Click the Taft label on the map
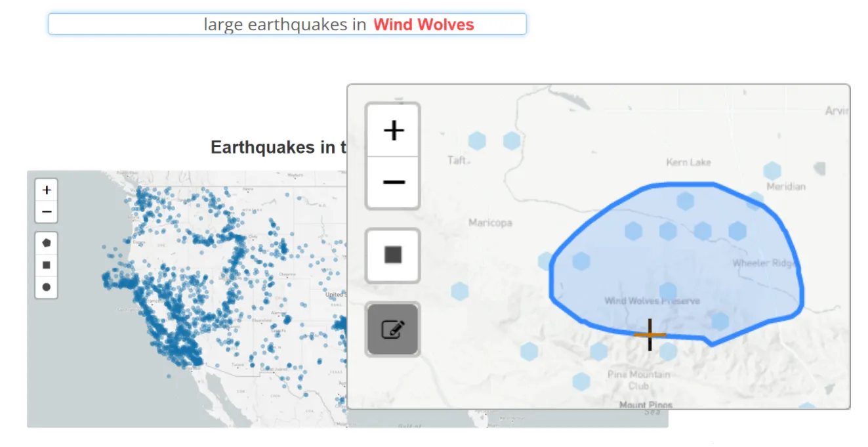The width and height of the screenshot is (868, 447). (457, 160)
